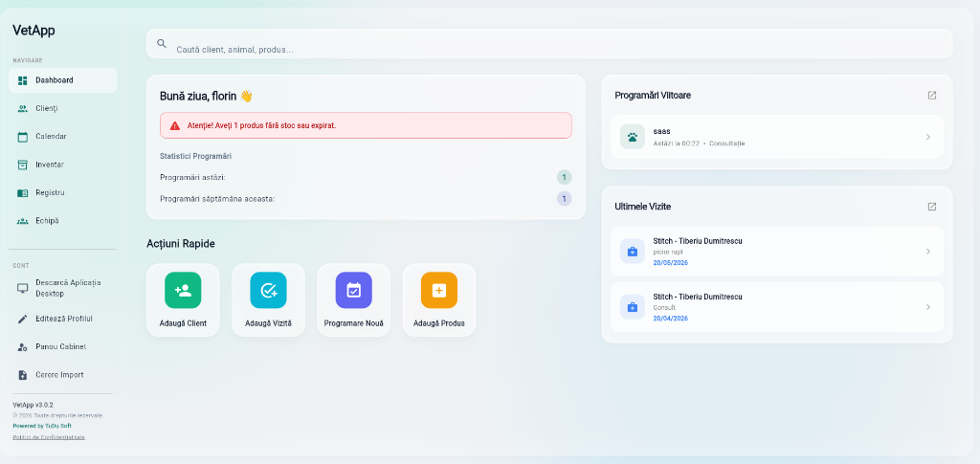980x464 pixels.
Task: Click the Clienți people icon
Action: (23, 109)
